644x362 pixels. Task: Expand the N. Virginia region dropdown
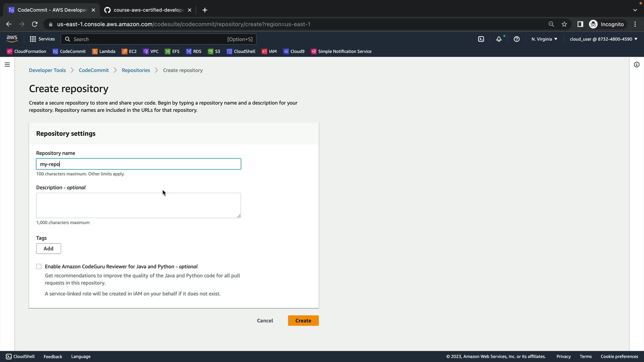pos(544,39)
